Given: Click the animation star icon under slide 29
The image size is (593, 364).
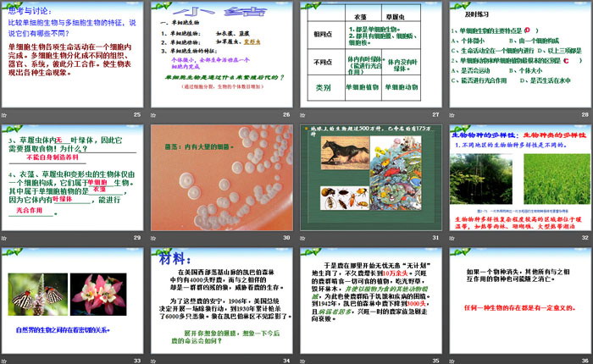Looking at the screenshot, I should pyautogui.click(x=7, y=239).
